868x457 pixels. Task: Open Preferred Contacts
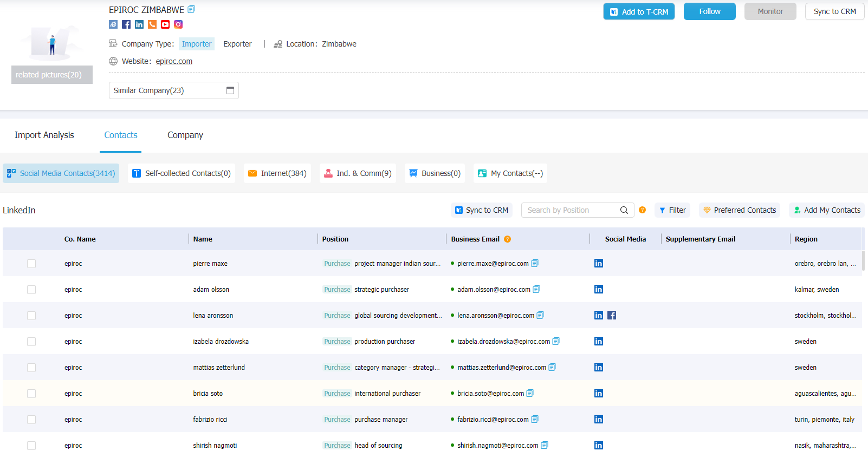[x=740, y=210]
